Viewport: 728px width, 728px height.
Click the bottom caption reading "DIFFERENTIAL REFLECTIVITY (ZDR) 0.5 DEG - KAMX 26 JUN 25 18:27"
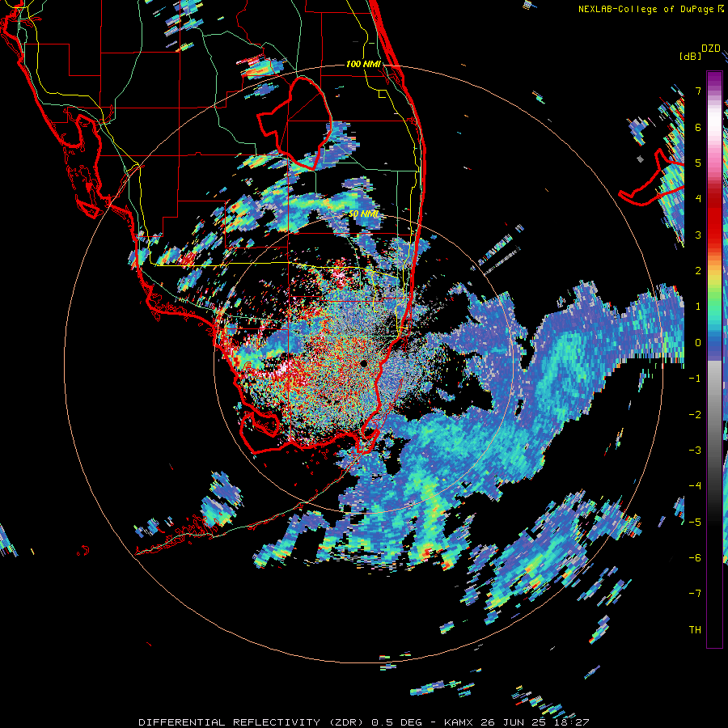coord(363,722)
